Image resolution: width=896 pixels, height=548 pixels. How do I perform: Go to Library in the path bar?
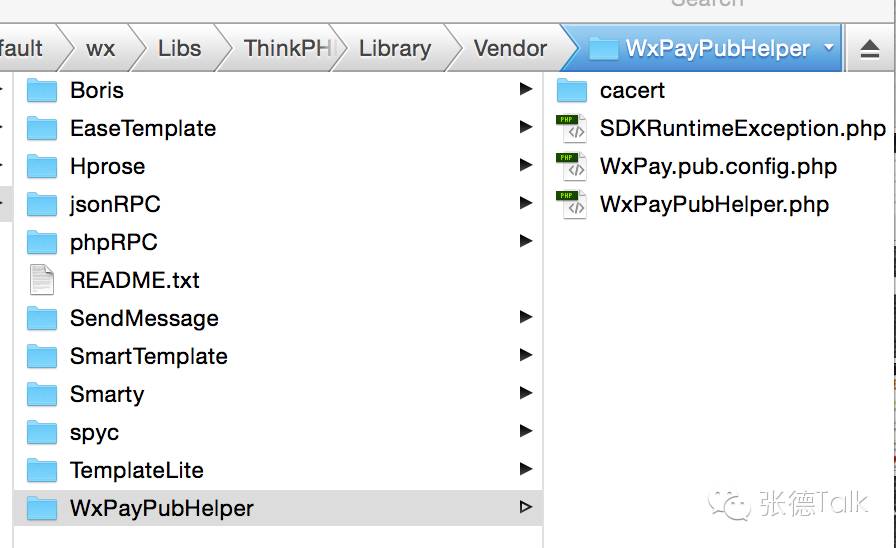pos(394,48)
